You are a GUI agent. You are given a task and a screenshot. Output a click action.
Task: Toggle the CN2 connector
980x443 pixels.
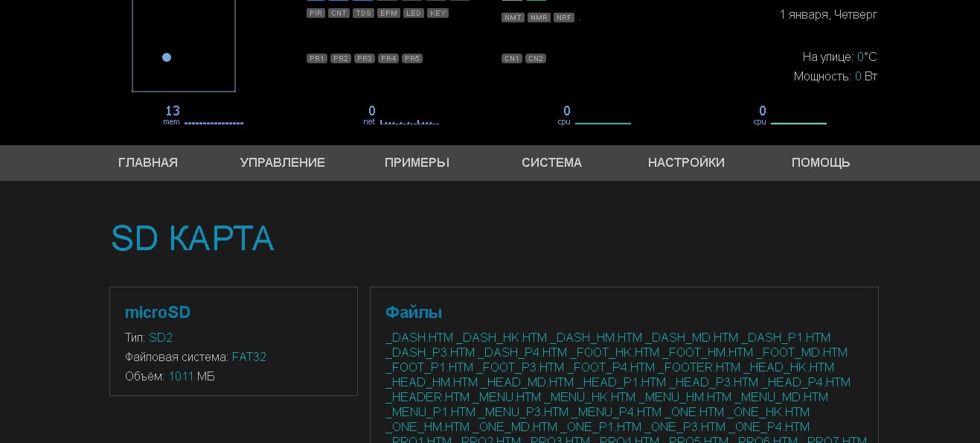tap(536, 57)
